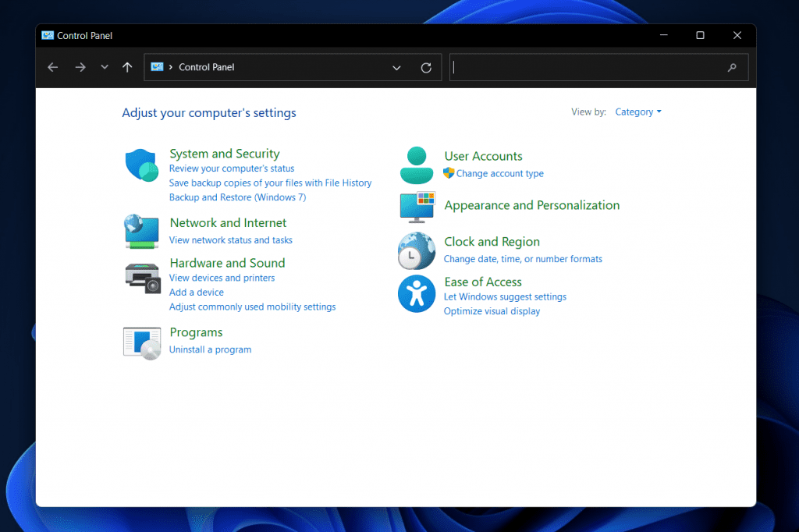Refresh the Control Panel address bar

[x=426, y=68]
